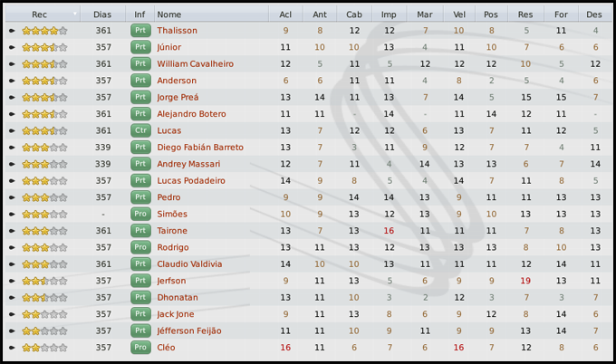Sort players by the Vel column header

pos(459,14)
